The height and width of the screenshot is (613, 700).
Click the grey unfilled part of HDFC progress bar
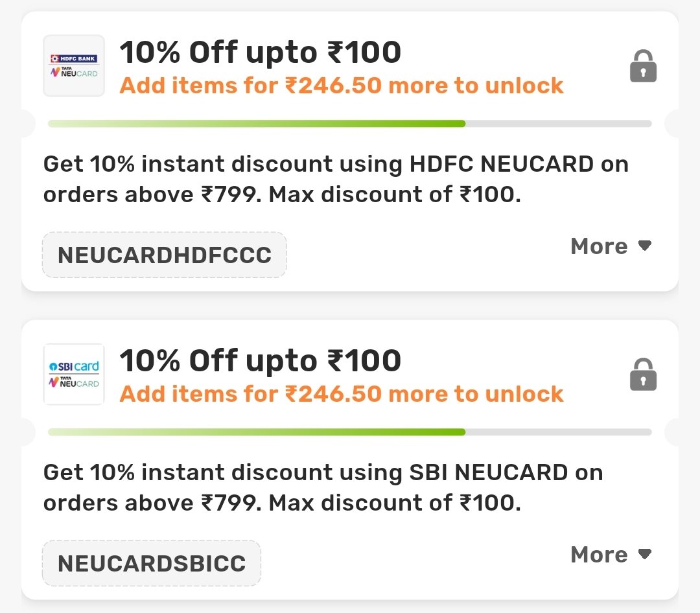tap(559, 124)
